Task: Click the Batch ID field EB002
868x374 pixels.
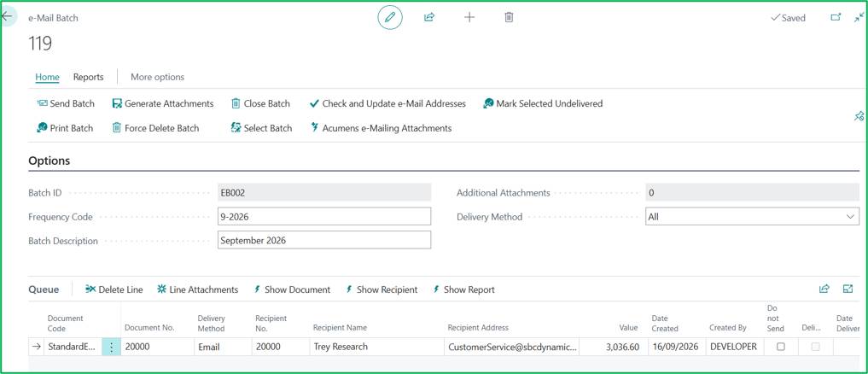Action: (x=324, y=193)
